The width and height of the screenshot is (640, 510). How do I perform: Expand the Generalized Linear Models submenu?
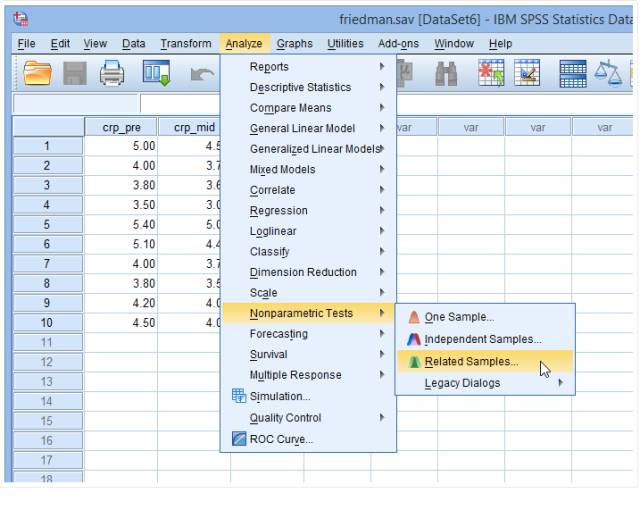(x=308, y=149)
